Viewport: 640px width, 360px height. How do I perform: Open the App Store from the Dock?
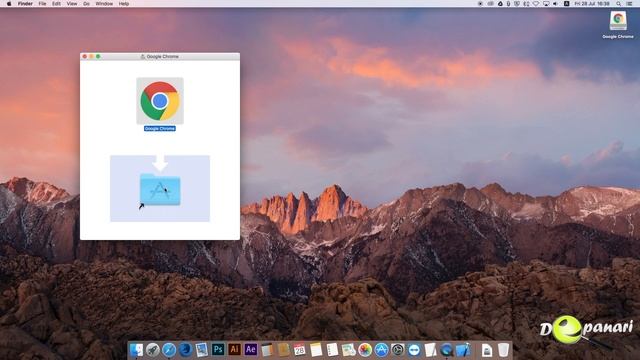[x=381, y=350]
